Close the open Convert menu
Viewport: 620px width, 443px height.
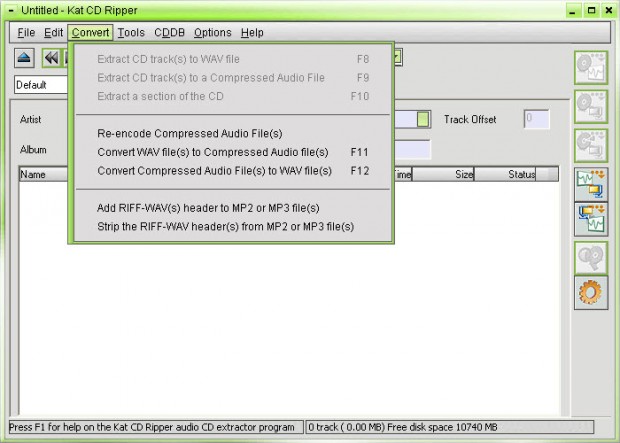(90, 32)
